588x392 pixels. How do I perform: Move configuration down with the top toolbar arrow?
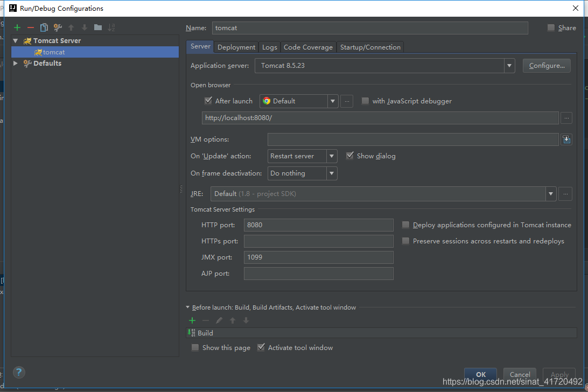click(x=85, y=27)
